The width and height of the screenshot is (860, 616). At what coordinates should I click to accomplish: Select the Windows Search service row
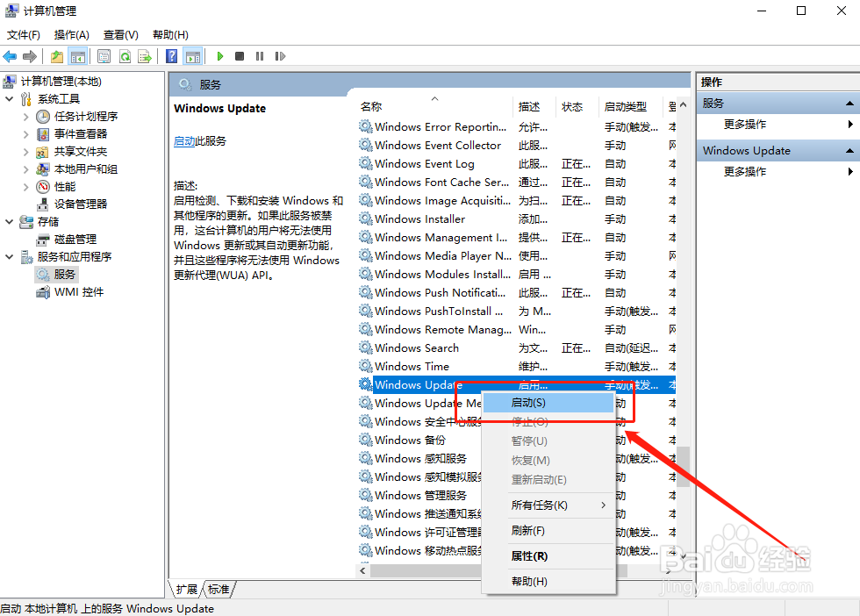517,347
